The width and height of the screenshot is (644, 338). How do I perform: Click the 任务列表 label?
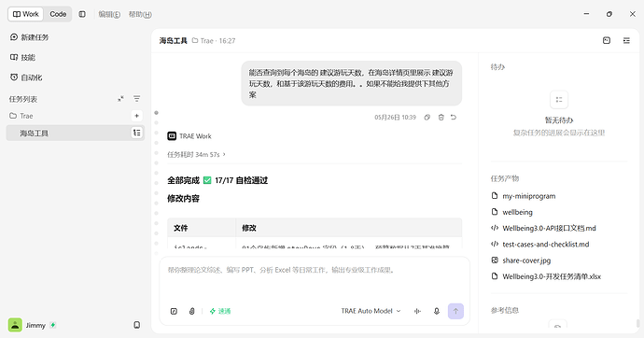tap(23, 99)
